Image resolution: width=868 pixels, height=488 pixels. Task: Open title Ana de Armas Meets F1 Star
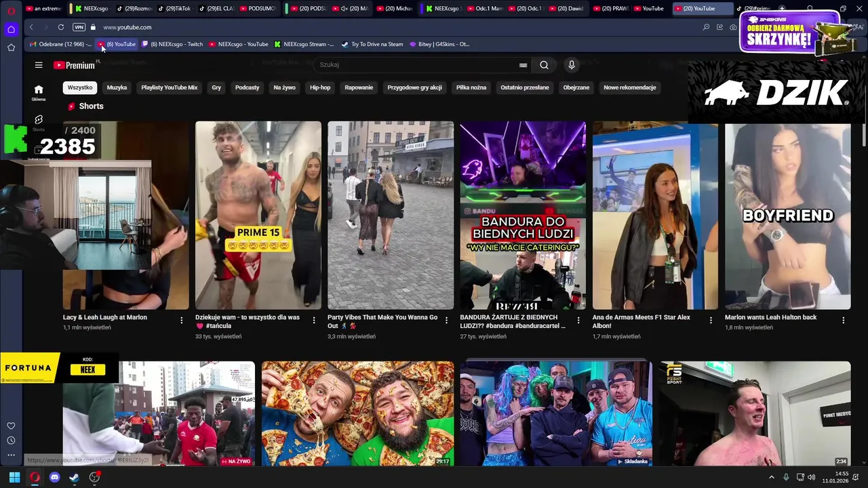pyautogui.click(x=642, y=321)
